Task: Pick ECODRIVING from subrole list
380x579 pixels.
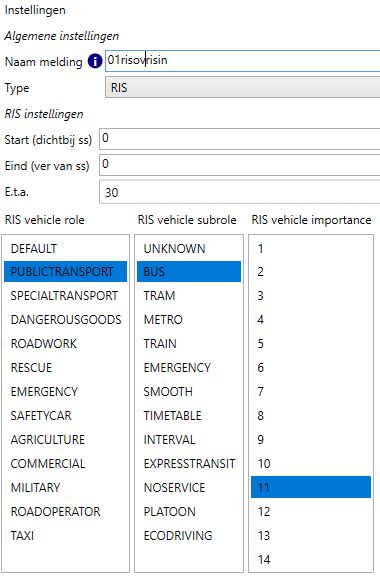Action: [189, 536]
